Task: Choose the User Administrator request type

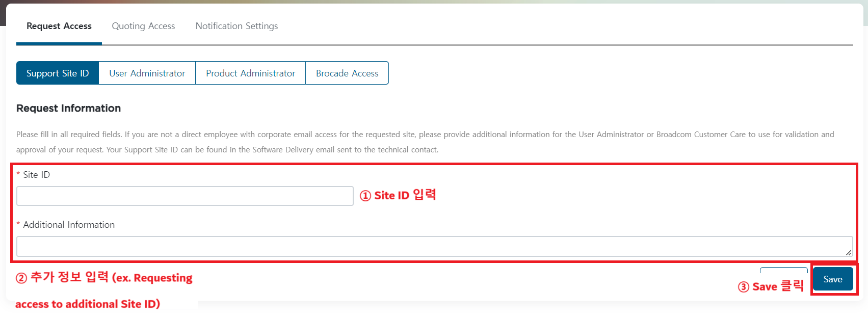Action: [x=147, y=73]
